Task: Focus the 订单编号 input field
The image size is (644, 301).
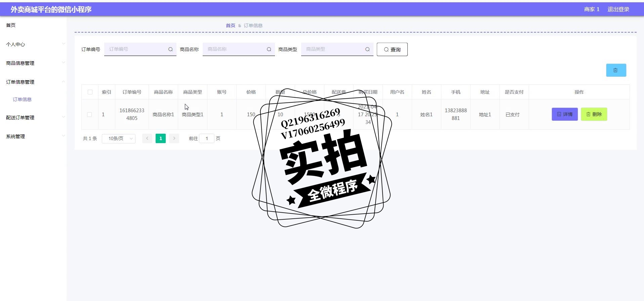Action: pyautogui.click(x=140, y=49)
